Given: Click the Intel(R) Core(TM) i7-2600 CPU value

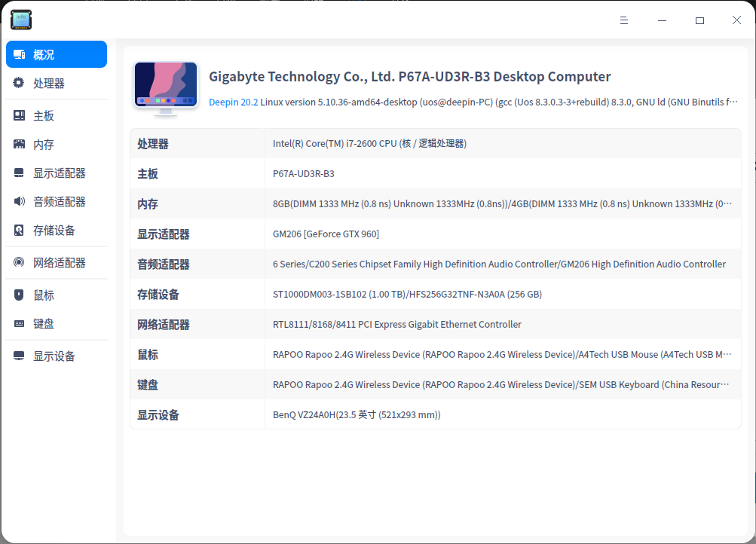Looking at the screenshot, I should click(x=370, y=144).
